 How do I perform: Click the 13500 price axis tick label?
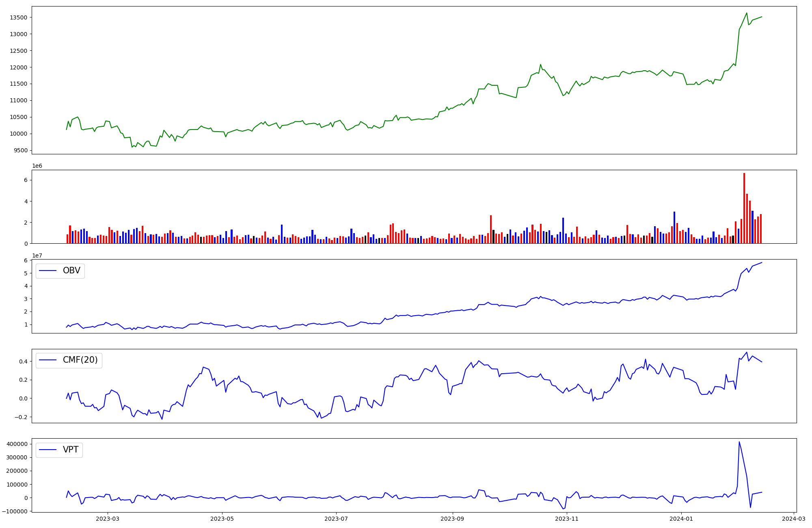click(18, 17)
